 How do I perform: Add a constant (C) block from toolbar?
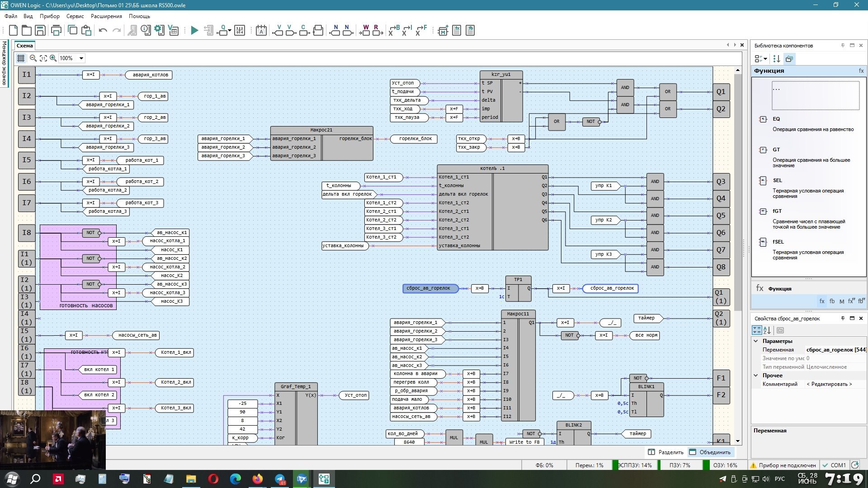[x=304, y=30]
